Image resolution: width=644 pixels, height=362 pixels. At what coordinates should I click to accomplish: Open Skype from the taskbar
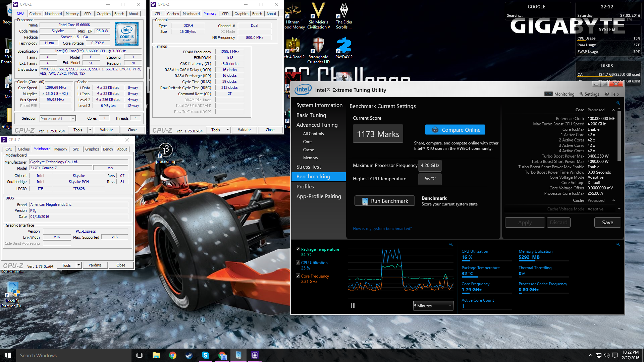(206, 355)
